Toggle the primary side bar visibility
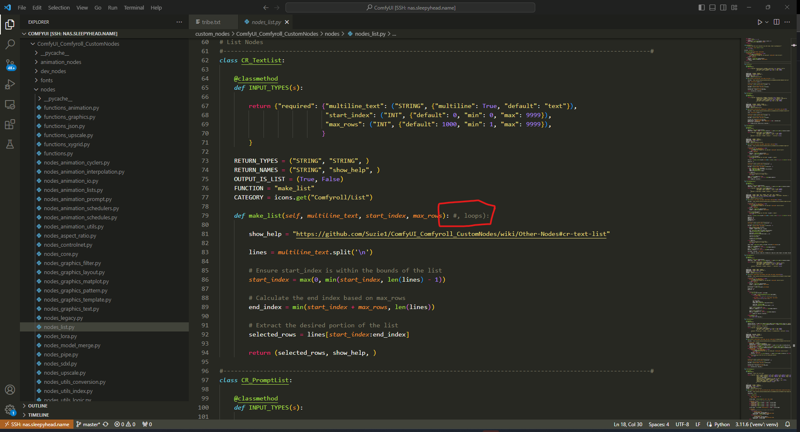 pyautogui.click(x=701, y=7)
